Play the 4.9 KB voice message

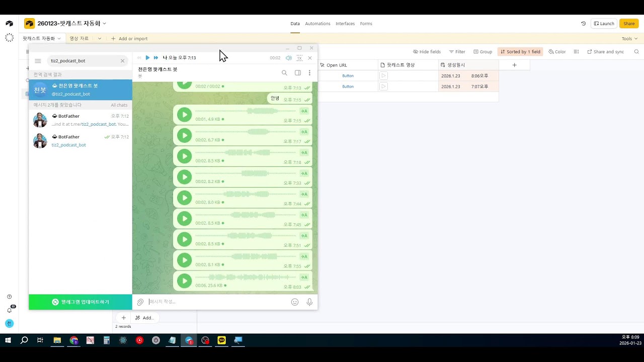pos(185,115)
